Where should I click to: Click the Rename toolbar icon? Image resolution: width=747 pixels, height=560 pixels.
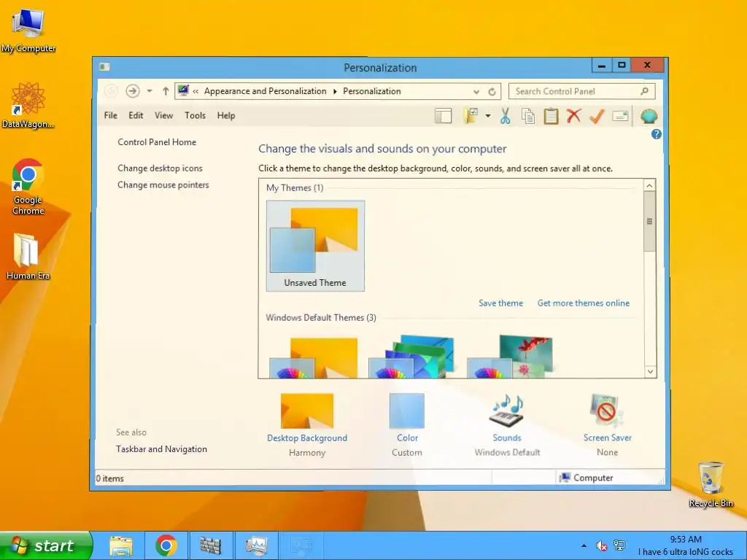pyautogui.click(x=620, y=116)
